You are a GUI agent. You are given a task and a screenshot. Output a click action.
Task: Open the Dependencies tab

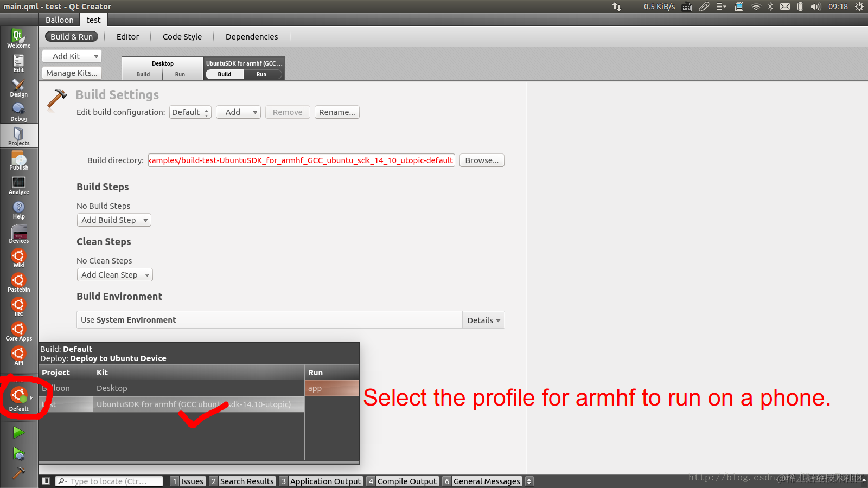(x=252, y=37)
